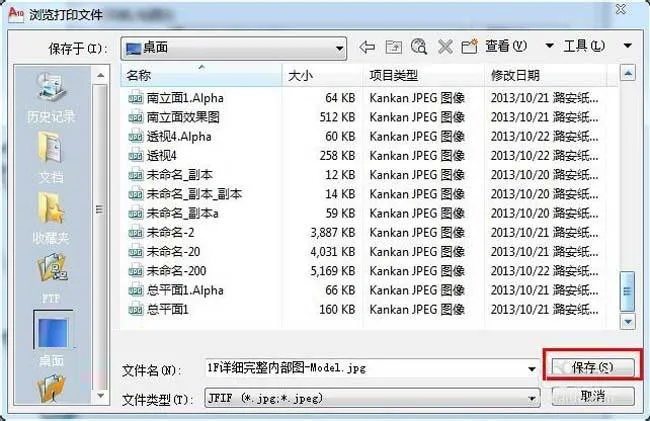Image resolution: width=650 pixels, height=421 pixels.
Task: Open the FTP sidebar shortcut
Action: [51, 278]
